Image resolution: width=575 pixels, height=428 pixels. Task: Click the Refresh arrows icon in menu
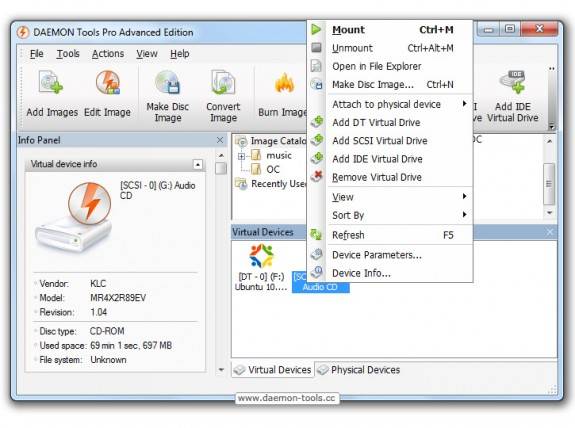[x=316, y=234]
